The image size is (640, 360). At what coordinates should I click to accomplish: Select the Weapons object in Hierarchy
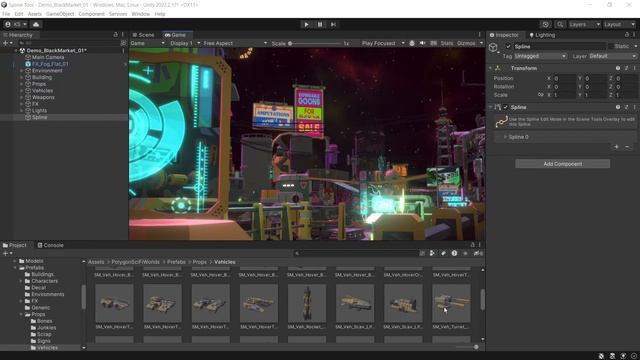[43, 97]
